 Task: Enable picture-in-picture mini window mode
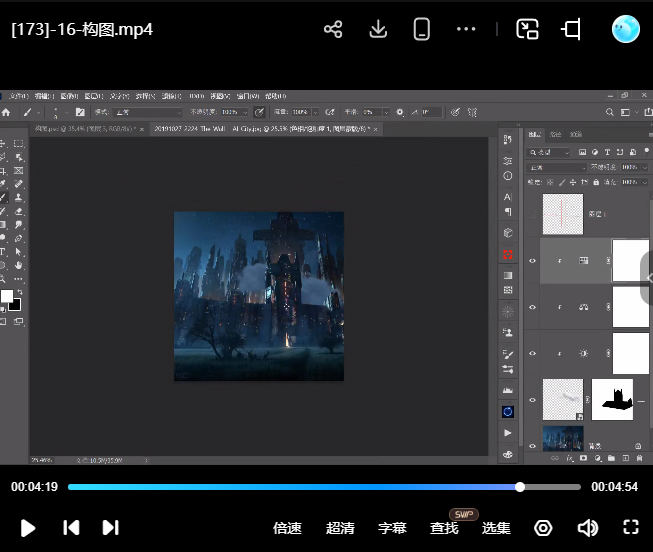(527, 29)
